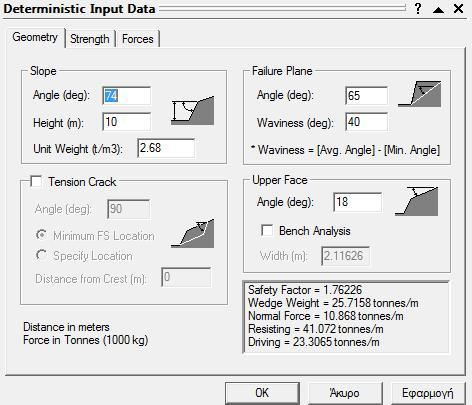This screenshot has width=472, height=405.
Task: Click the upper face angle diagram
Action: point(417,201)
